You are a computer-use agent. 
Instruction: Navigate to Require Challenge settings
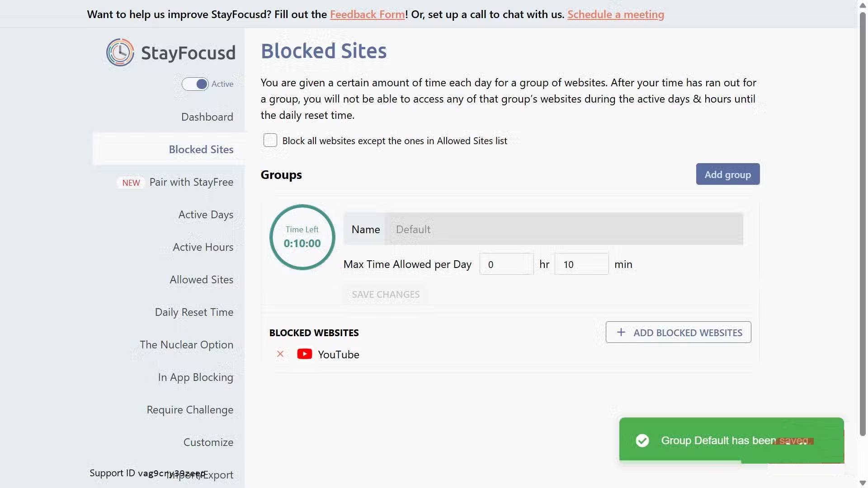[190, 410]
